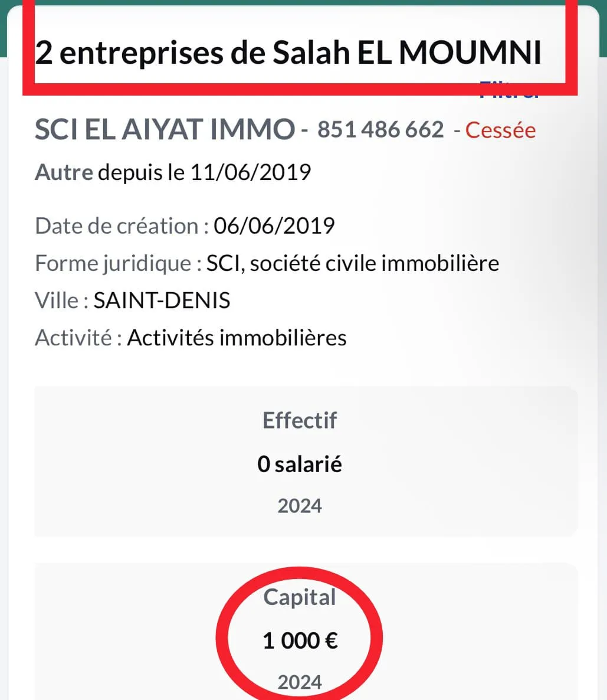
Task: Click the Capital card title
Action: (300, 597)
